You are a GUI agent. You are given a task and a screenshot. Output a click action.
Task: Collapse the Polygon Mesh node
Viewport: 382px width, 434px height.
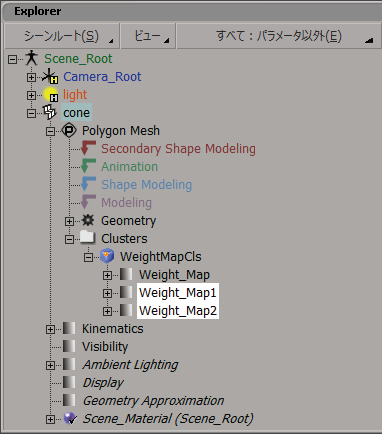[x=50, y=132]
